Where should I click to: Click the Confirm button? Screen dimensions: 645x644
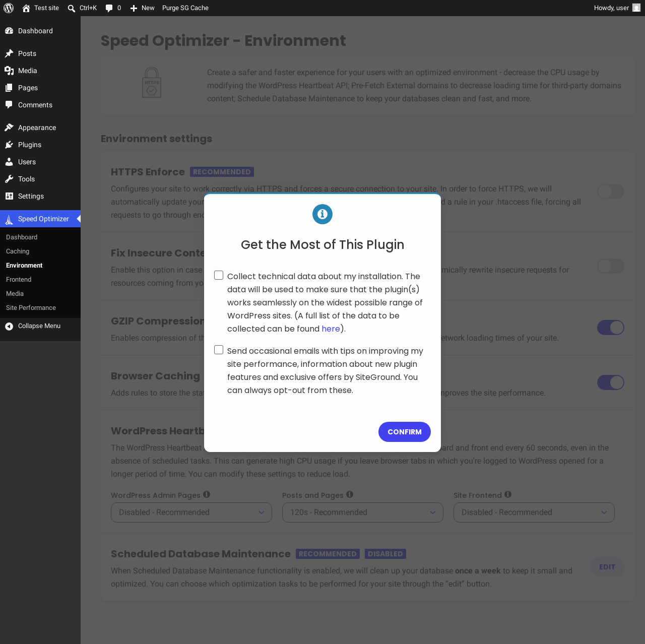tap(405, 432)
